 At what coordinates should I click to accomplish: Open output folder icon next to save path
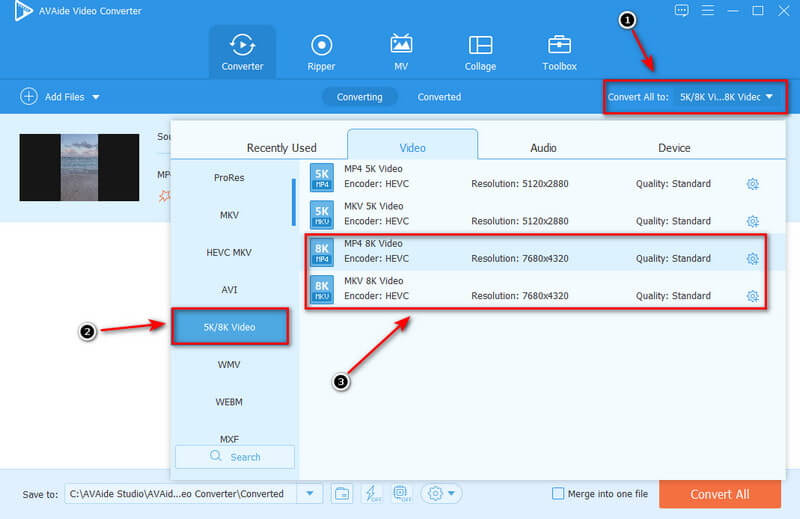[x=342, y=493]
